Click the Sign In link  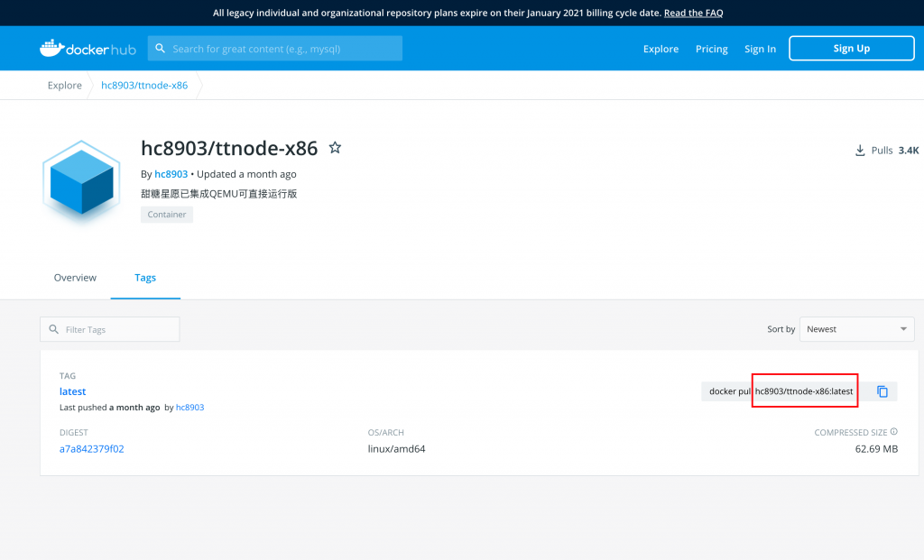point(760,49)
